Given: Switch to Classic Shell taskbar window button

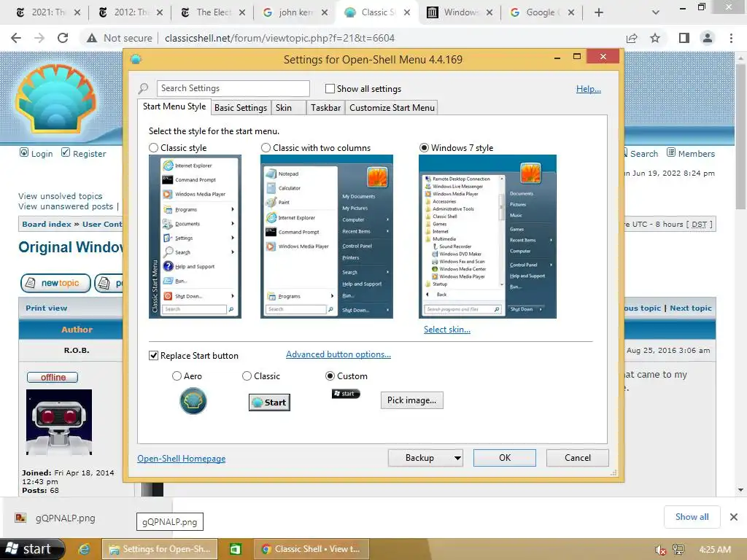Looking at the screenshot, I should tap(311, 549).
